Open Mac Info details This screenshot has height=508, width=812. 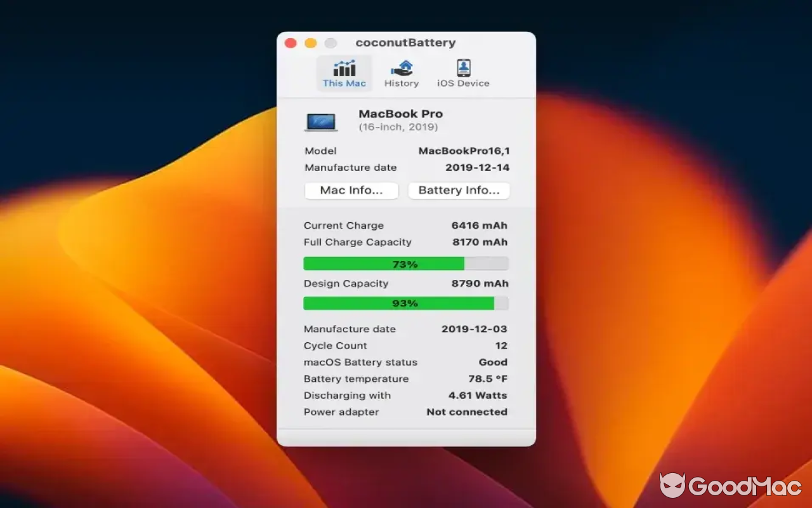351,190
